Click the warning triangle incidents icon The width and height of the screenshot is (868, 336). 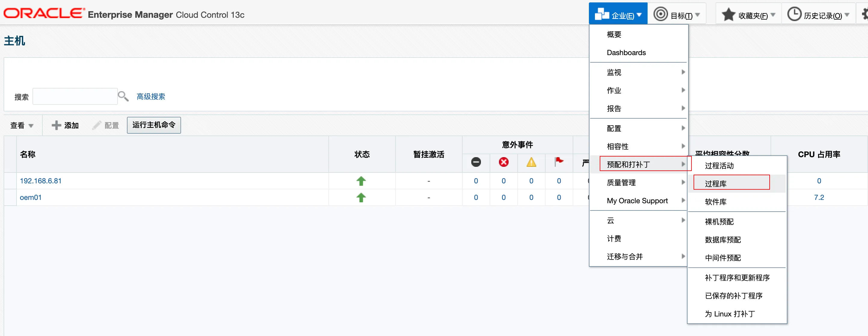click(531, 162)
